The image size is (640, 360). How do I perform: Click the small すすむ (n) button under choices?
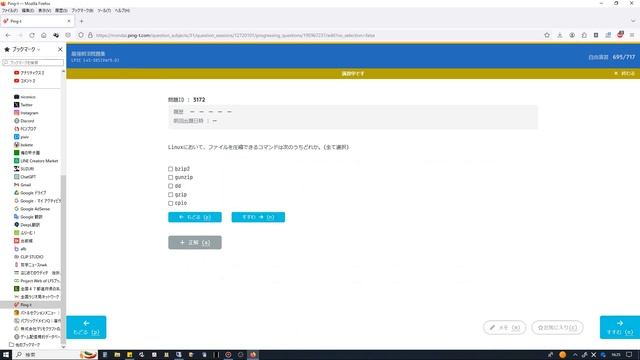(258, 217)
